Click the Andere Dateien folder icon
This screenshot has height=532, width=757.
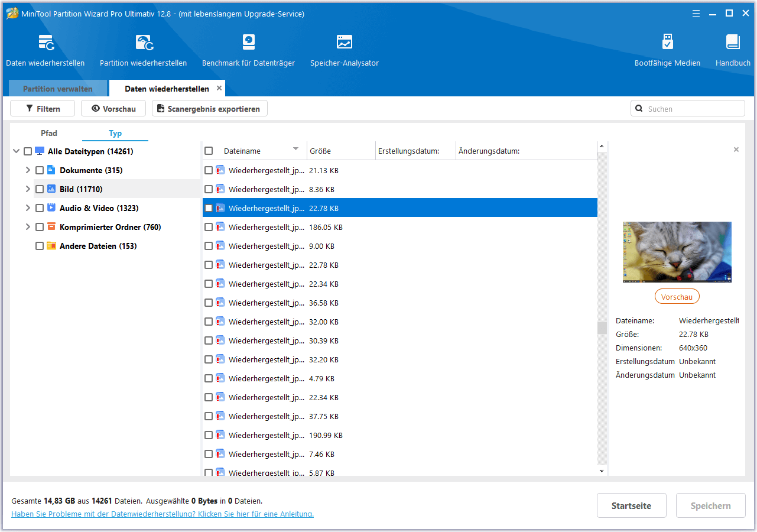(51, 246)
